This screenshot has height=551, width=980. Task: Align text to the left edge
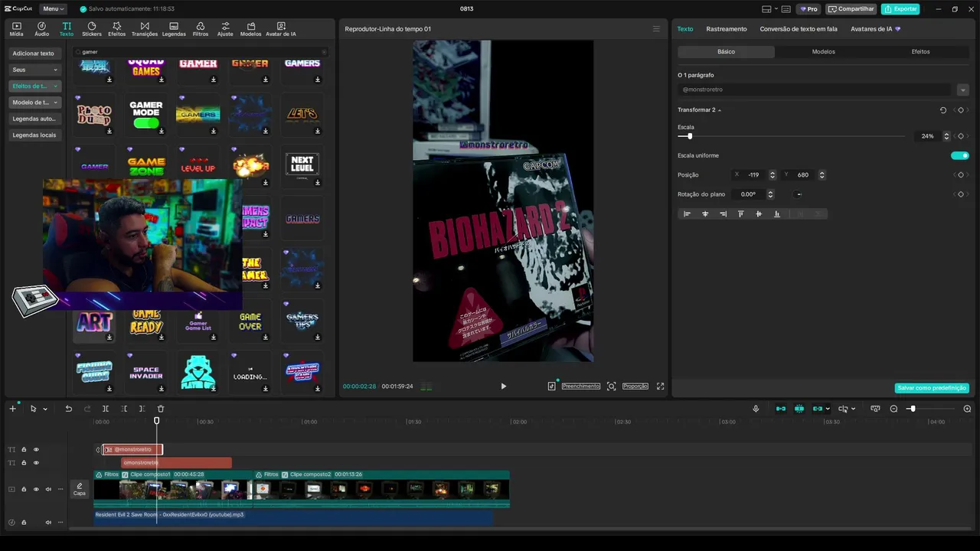[687, 214]
